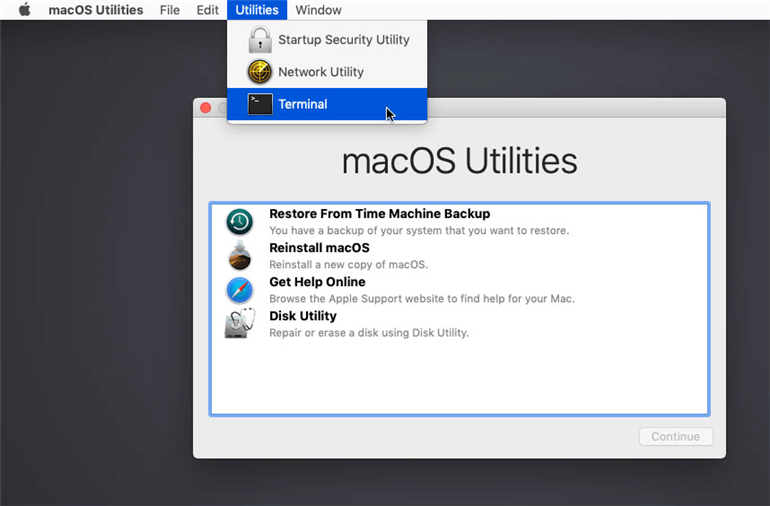Click 'Browse the Apple Support website' description

point(422,299)
